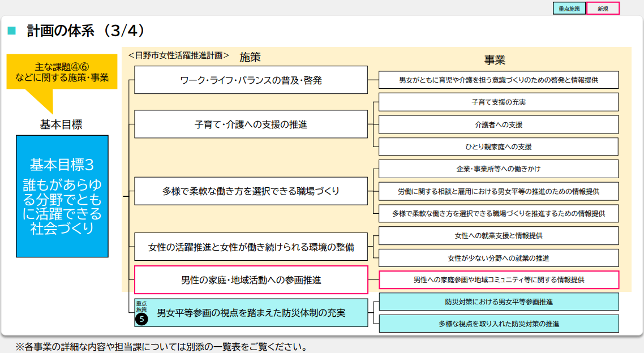The image size is (644, 353).
Task: Click the 介護者への支援 project box
Action: click(x=499, y=124)
